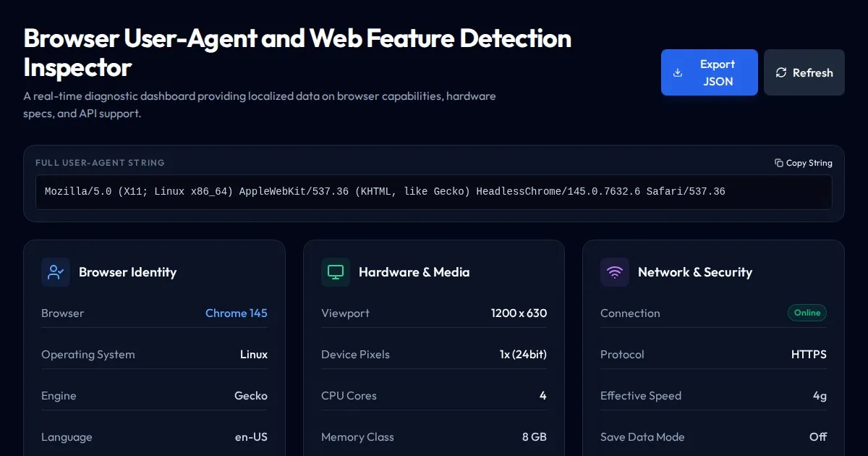
Task: Click the Operating System value Linux
Action: coord(253,355)
